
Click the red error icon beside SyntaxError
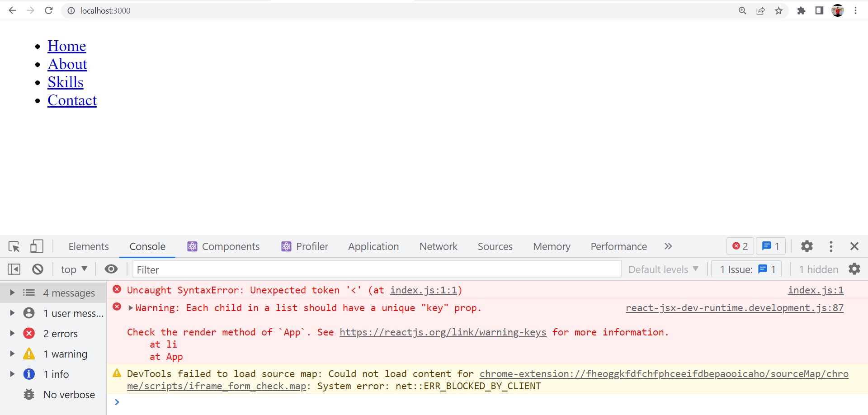click(x=117, y=289)
